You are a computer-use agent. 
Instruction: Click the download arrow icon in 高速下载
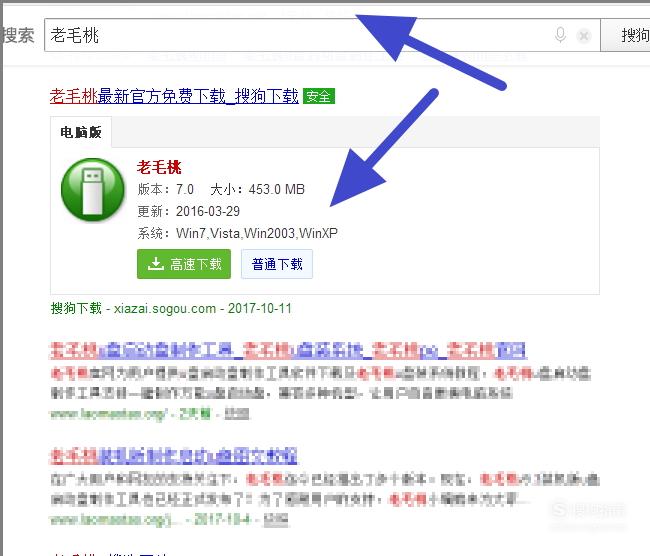point(155,264)
